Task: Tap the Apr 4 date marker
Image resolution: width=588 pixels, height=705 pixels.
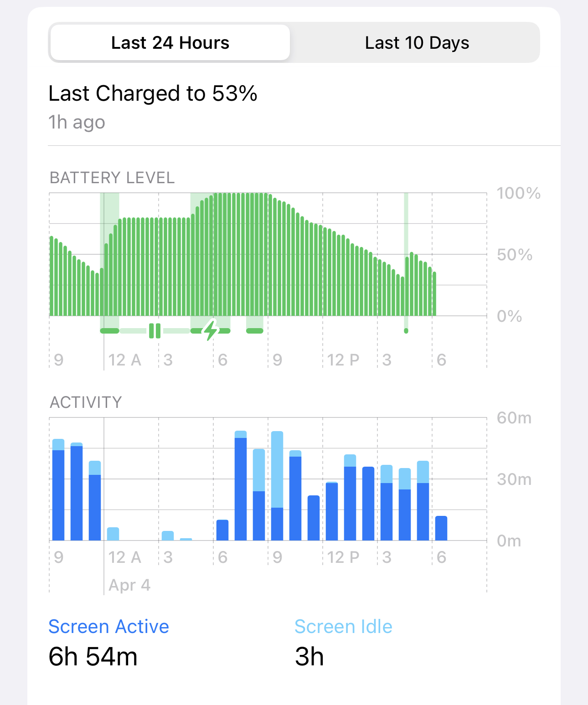Action: pos(129,585)
